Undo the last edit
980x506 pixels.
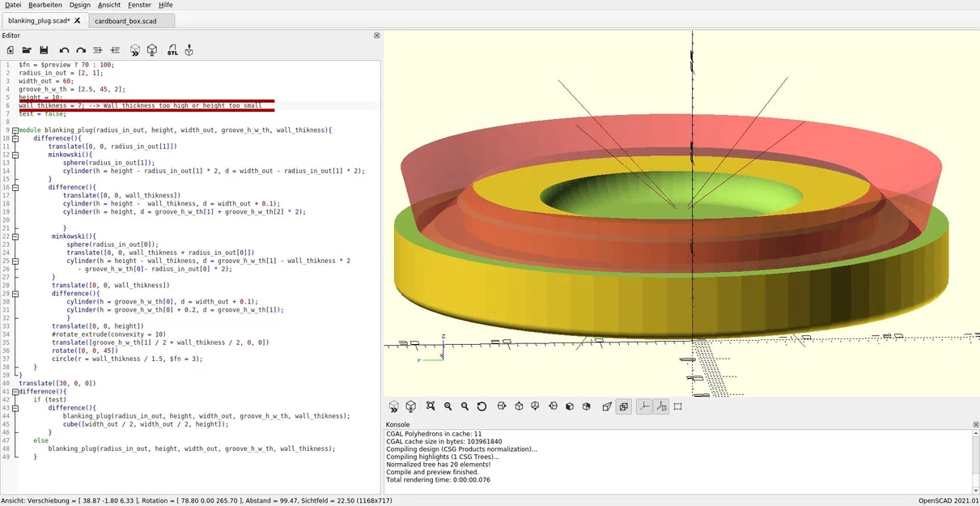(64, 50)
